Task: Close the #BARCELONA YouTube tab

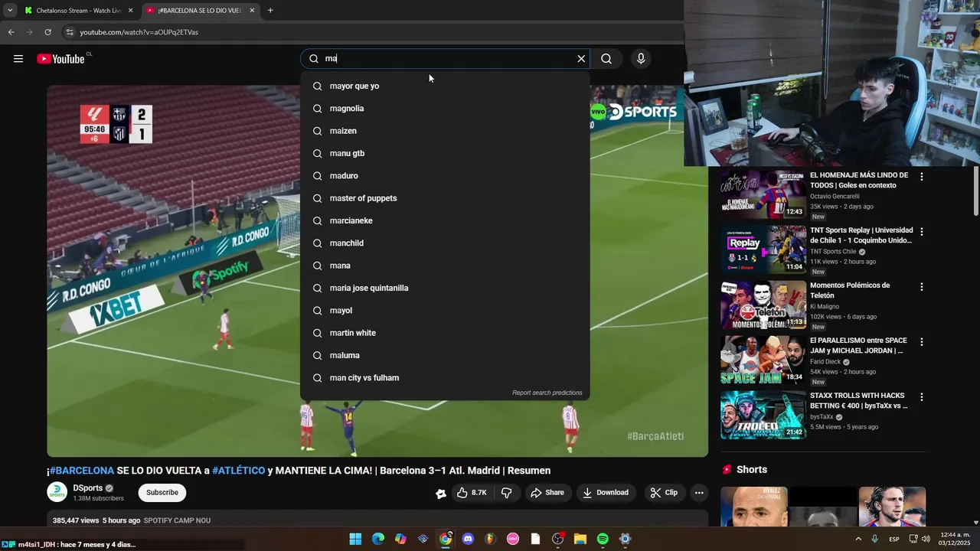Action: (252, 11)
